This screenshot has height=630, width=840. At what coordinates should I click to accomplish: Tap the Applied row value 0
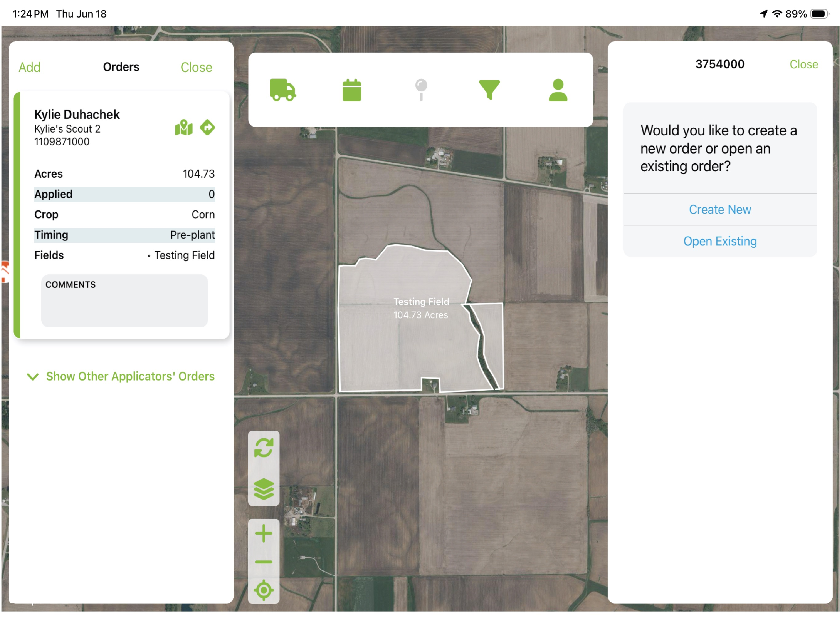pyautogui.click(x=212, y=194)
